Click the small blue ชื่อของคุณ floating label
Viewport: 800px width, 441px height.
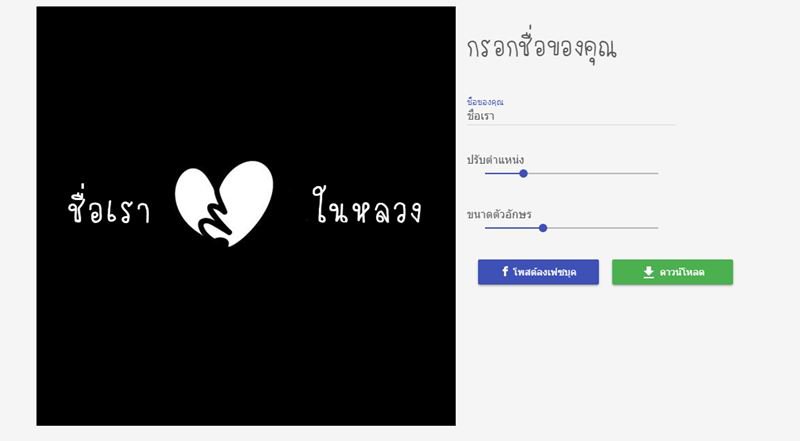tap(485, 102)
